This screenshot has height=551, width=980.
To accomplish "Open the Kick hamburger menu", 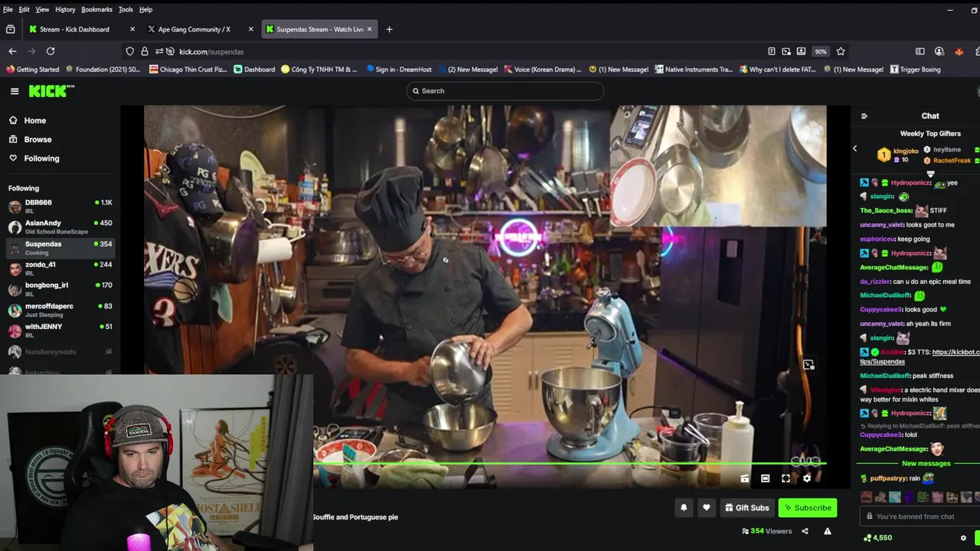I will pos(15,91).
